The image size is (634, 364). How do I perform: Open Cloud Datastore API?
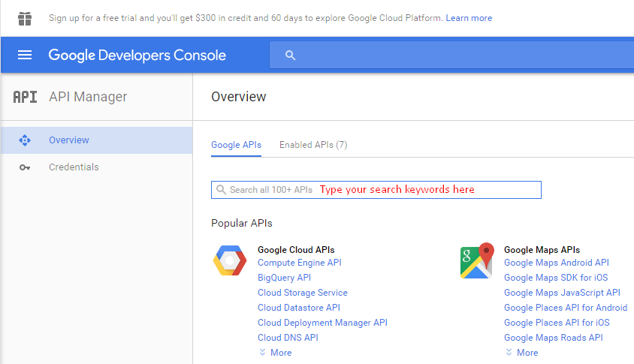(299, 308)
